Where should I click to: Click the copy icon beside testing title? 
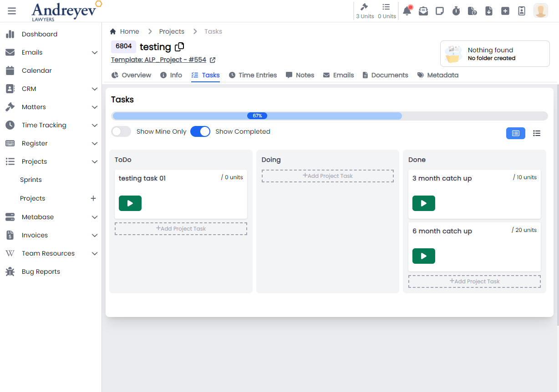pos(180,46)
